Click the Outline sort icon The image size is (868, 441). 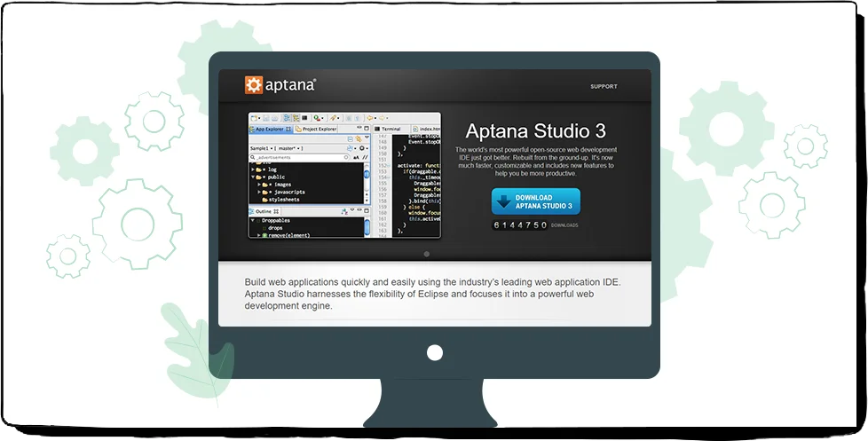tap(344, 211)
